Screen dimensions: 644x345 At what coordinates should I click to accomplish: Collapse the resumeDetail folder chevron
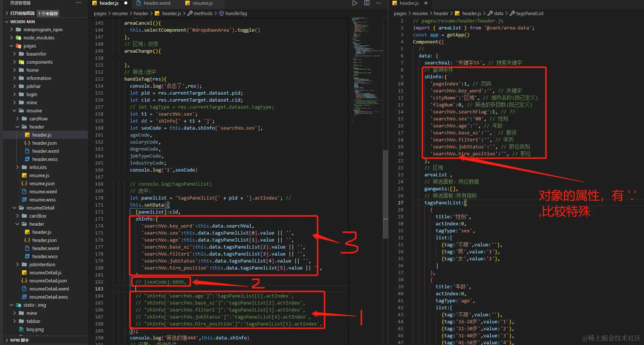coord(14,208)
